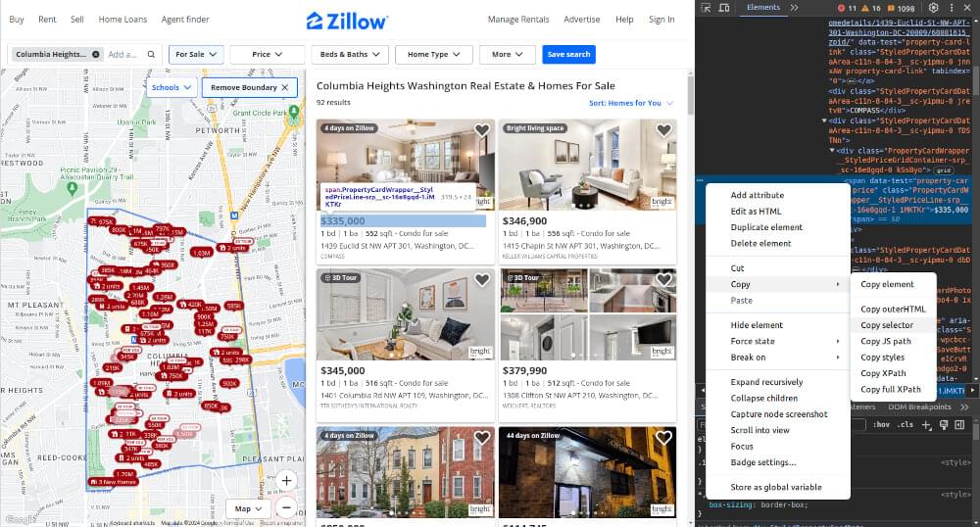This screenshot has height=527, width=980.
Task: Open the For Sale filter dropdown
Action: coord(196,54)
